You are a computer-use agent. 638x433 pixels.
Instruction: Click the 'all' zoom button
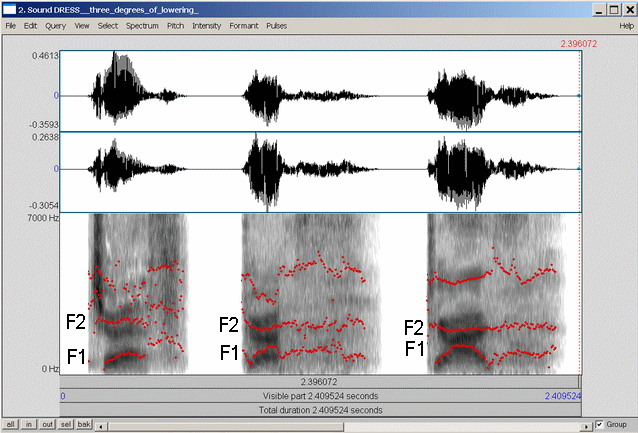(11, 425)
